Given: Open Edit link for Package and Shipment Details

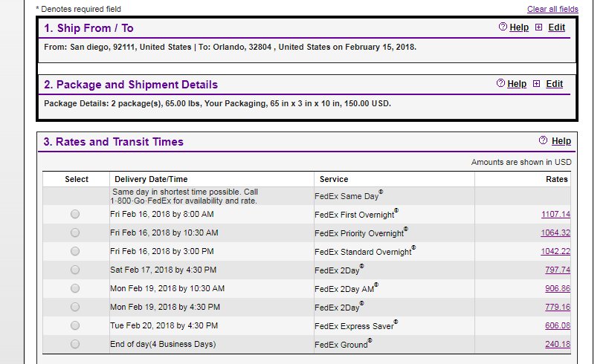Looking at the screenshot, I should pyautogui.click(x=554, y=84).
